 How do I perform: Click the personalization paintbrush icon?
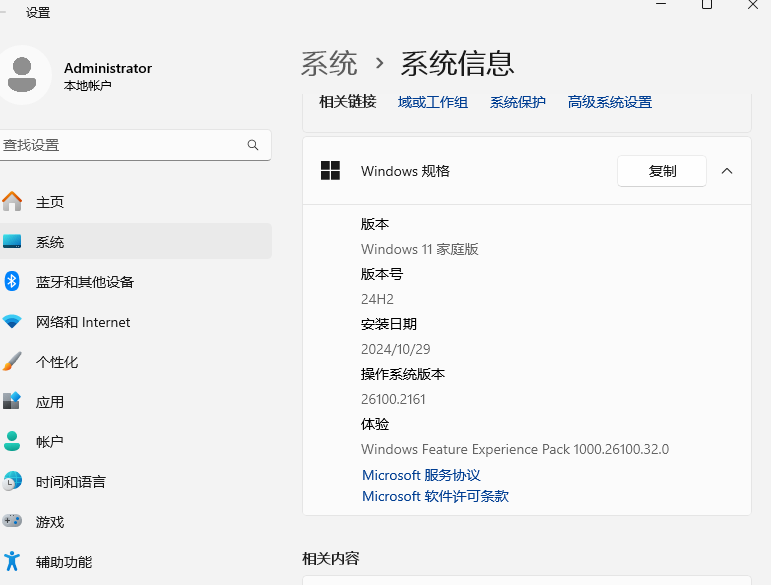point(12,361)
